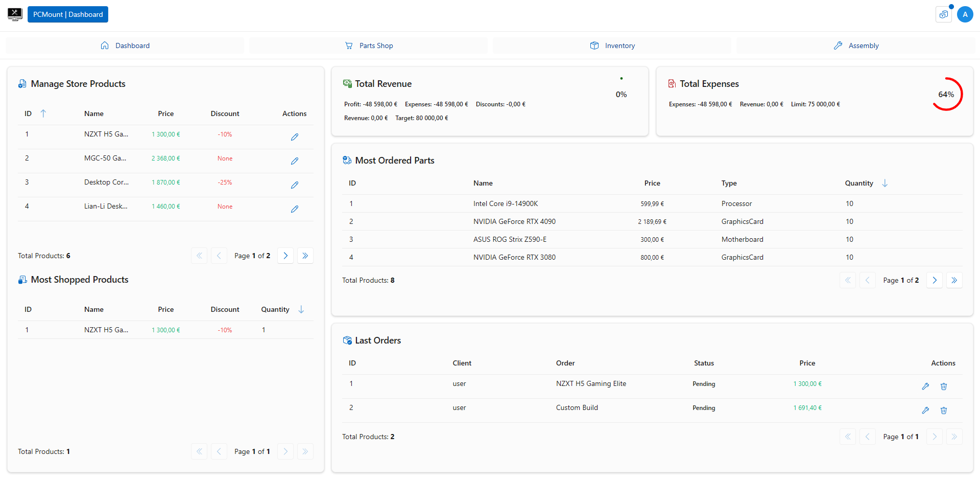This screenshot has width=980, height=479.
Task: Select the NVIDIA GeForce RTX 3080 row
Action: click(x=652, y=257)
